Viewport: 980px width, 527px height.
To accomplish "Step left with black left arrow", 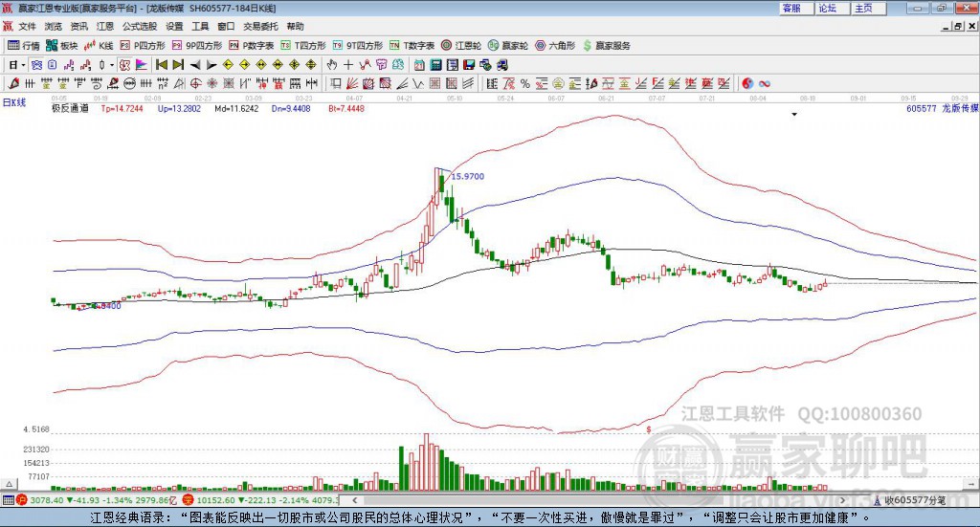I will [x=195, y=65].
